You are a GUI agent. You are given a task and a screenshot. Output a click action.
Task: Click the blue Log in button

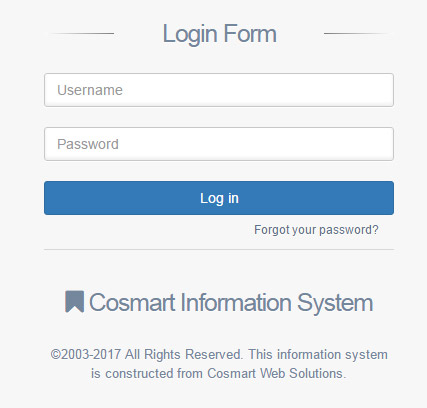pos(219,198)
